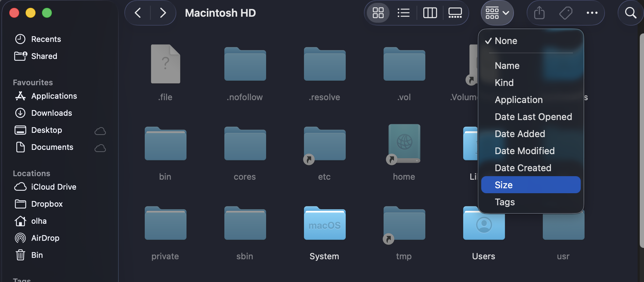Click the green full-screen window button

pos(47,13)
